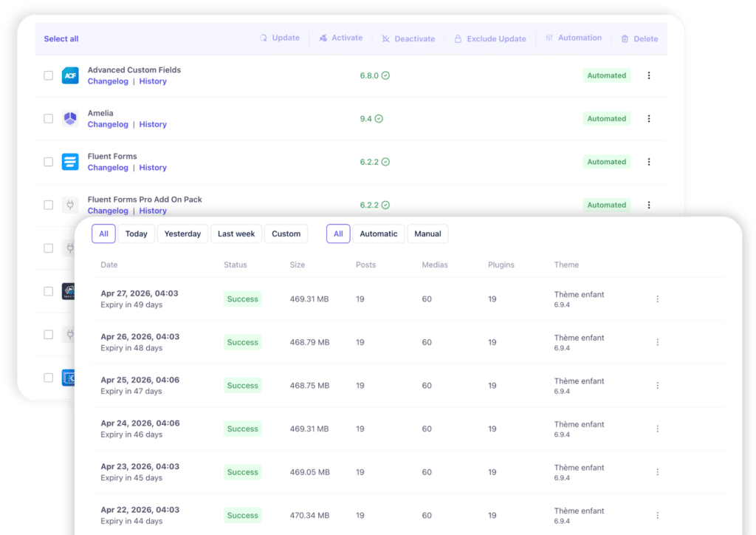
Task: Click Exclude Update lock action
Action: [490, 38]
